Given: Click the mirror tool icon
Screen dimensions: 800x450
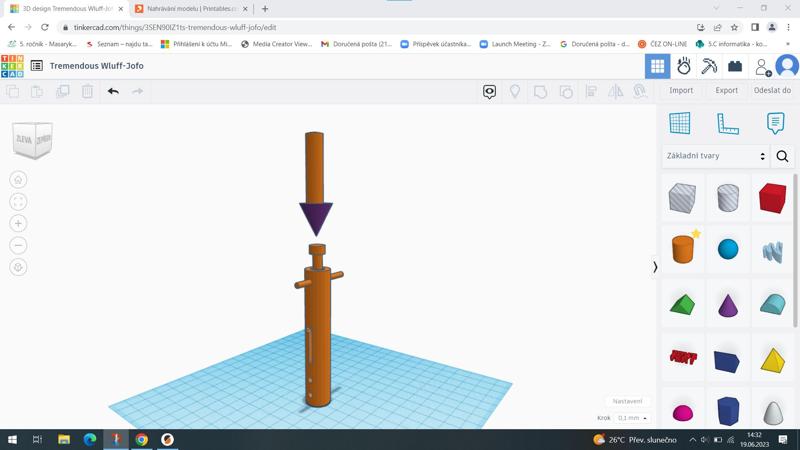Looking at the screenshot, I should (615, 91).
